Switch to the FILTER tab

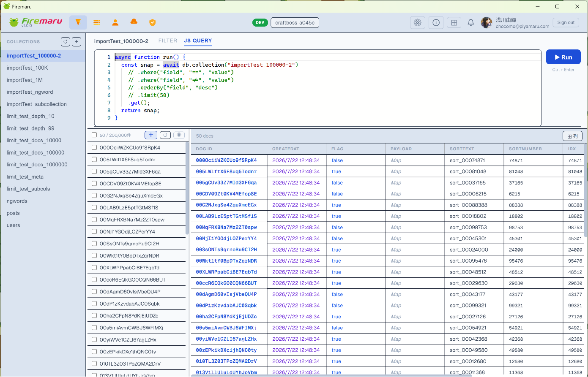(168, 41)
